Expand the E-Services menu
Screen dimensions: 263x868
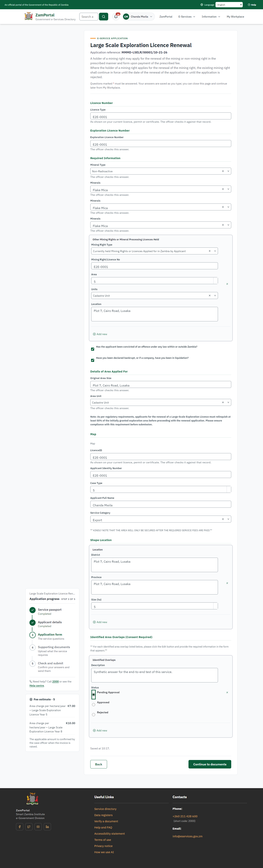point(187,17)
